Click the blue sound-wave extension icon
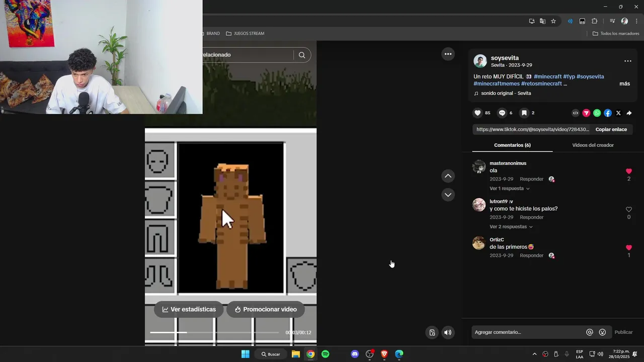Viewport: 644px width, 362px height. [570, 21]
